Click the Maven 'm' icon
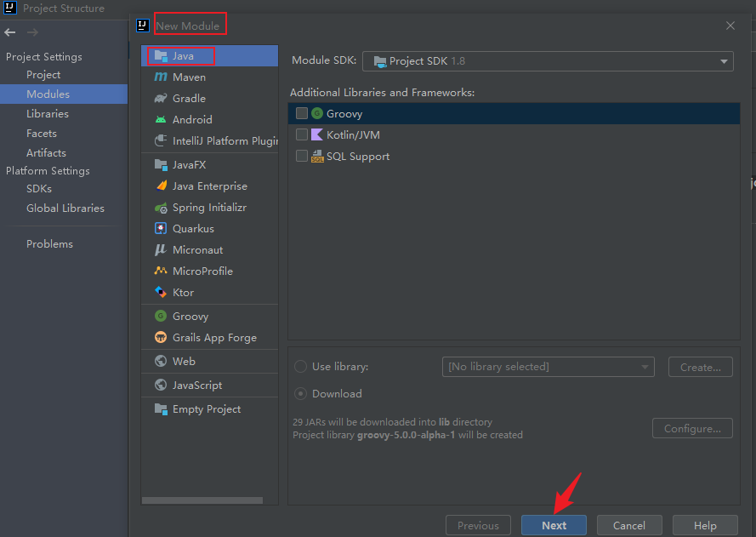Screen dimensions: 756x537 pos(161,77)
